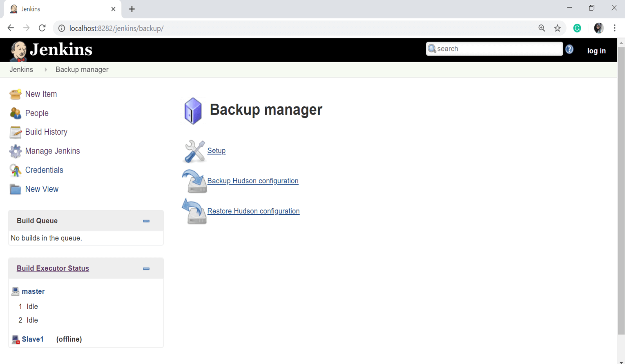Screen dimensions: 625x364
Task: Click the Backup manager breadcrumb
Action: (x=82, y=70)
